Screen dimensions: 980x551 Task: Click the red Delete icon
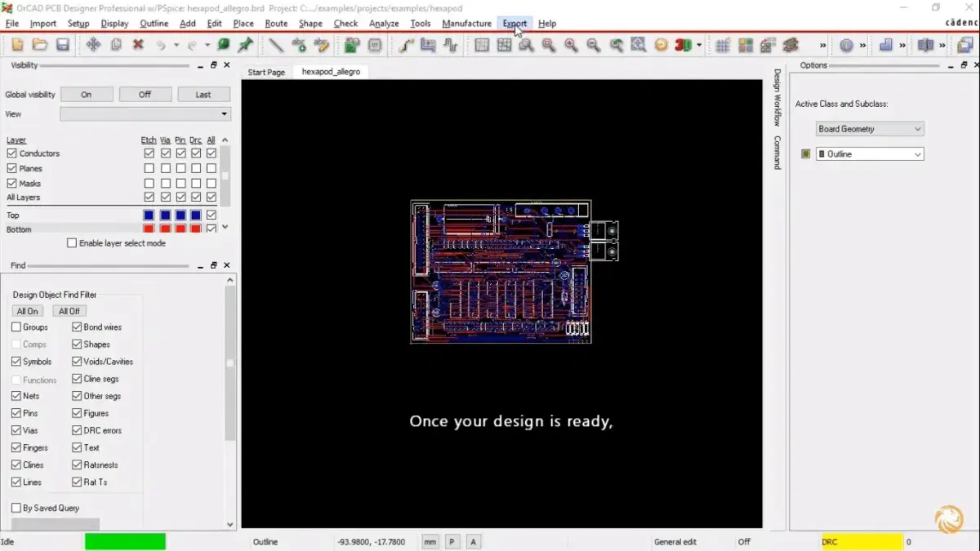coord(138,45)
